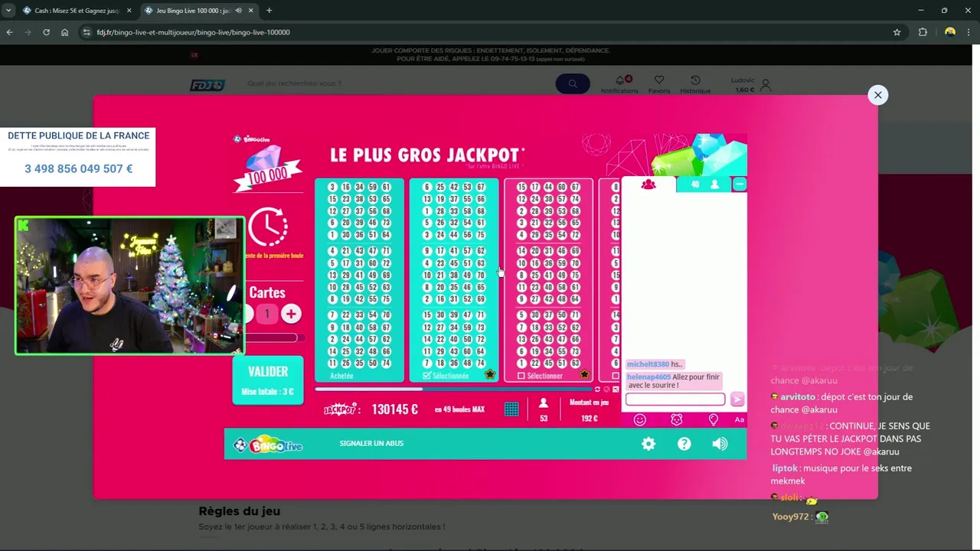
Task: Click helenap4605 chat message
Action: click(674, 381)
